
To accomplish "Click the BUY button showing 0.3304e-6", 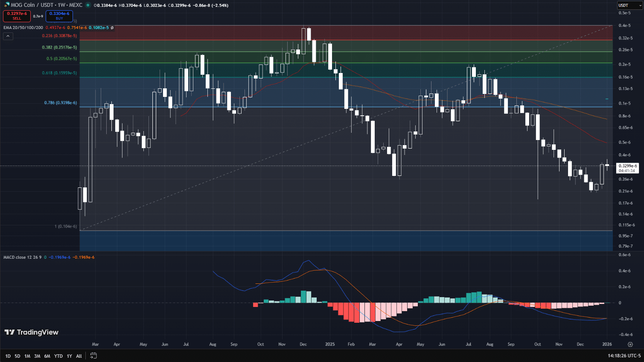I will tap(59, 16).
